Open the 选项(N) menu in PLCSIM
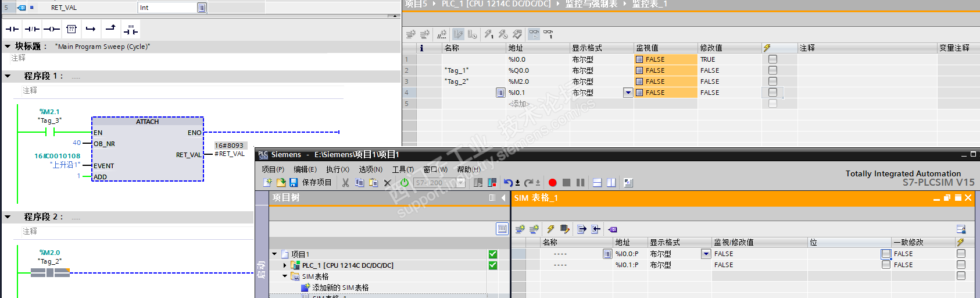This screenshot has width=980, height=298. (370, 169)
